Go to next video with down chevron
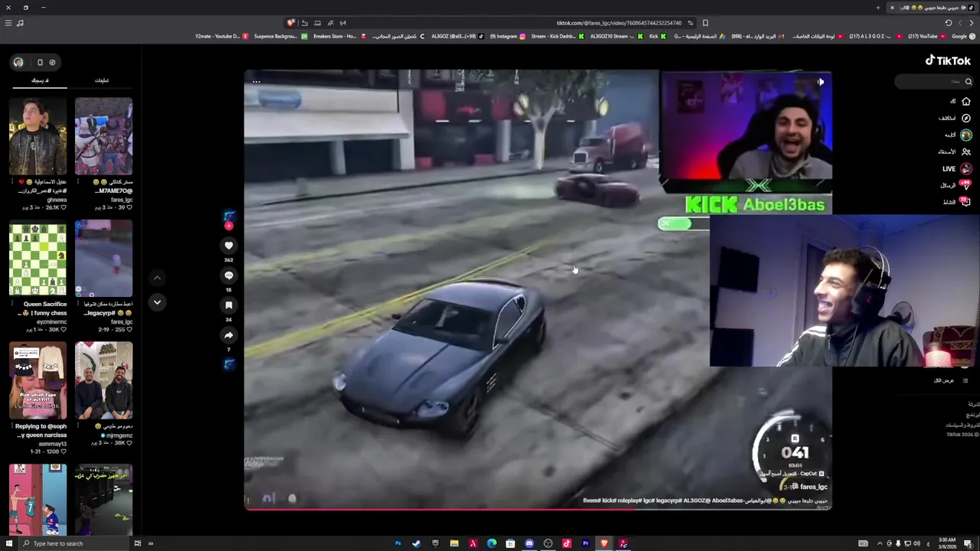980x551 pixels. point(157,302)
